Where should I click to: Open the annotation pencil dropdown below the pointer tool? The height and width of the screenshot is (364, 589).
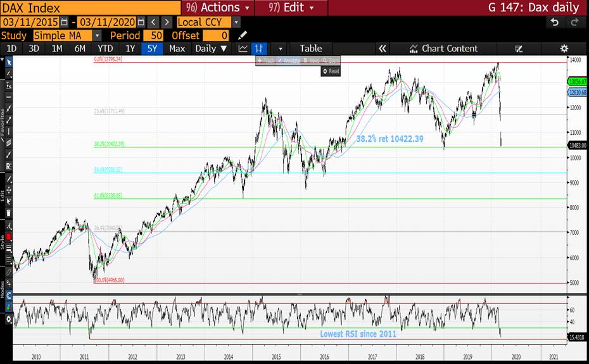(x=9, y=73)
